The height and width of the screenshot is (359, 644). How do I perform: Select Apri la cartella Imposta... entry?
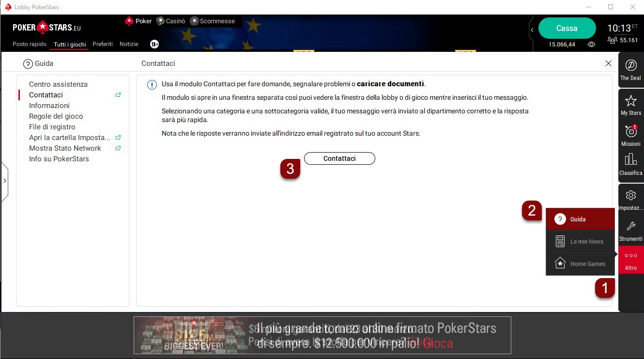click(x=70, y=138)
